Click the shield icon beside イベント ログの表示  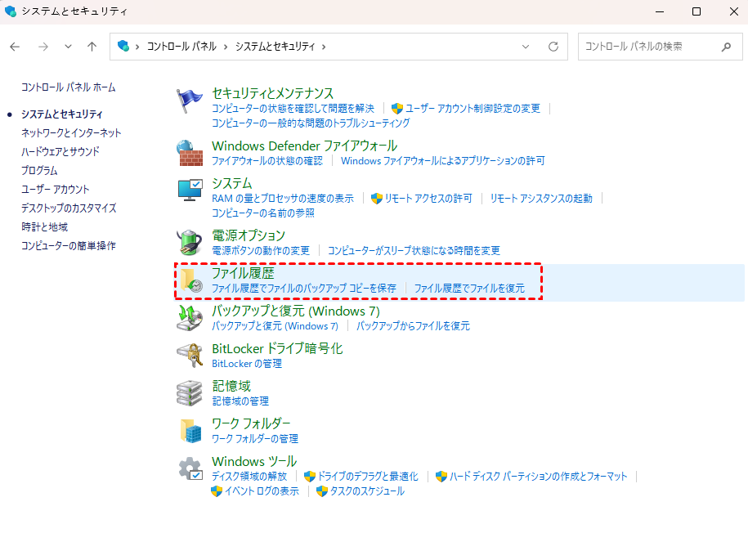pos(216,491)
